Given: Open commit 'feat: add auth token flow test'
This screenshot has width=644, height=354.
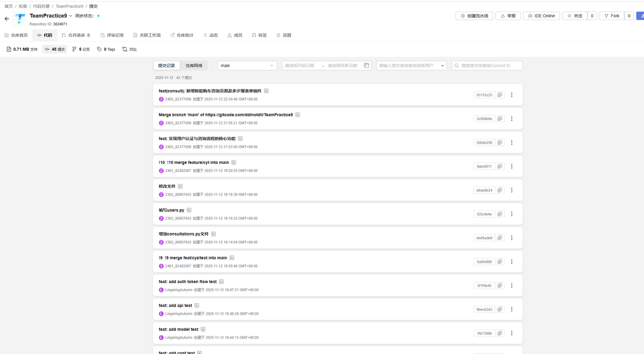Looking at the screenshot, I should (188, 282).
